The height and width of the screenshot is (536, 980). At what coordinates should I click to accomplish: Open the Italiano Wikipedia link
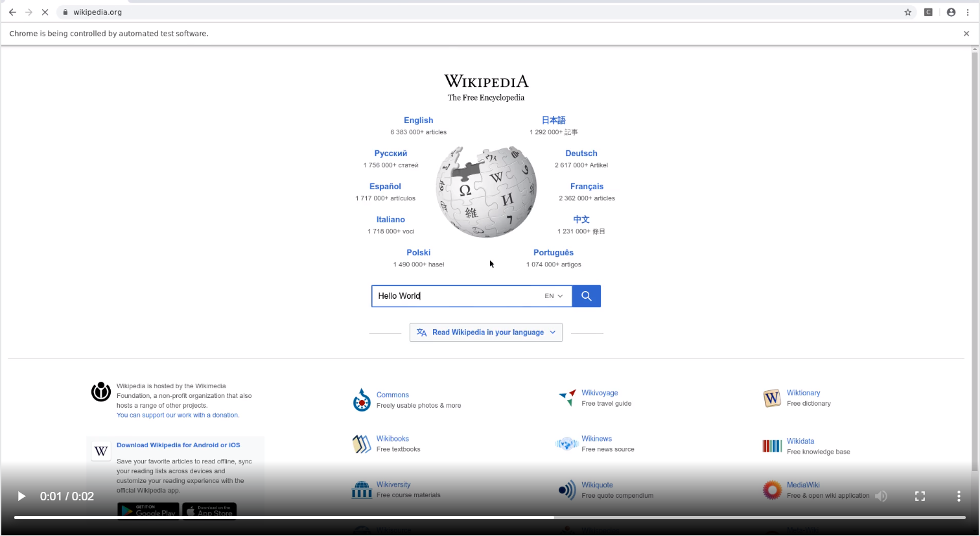[x=391, y=220]
